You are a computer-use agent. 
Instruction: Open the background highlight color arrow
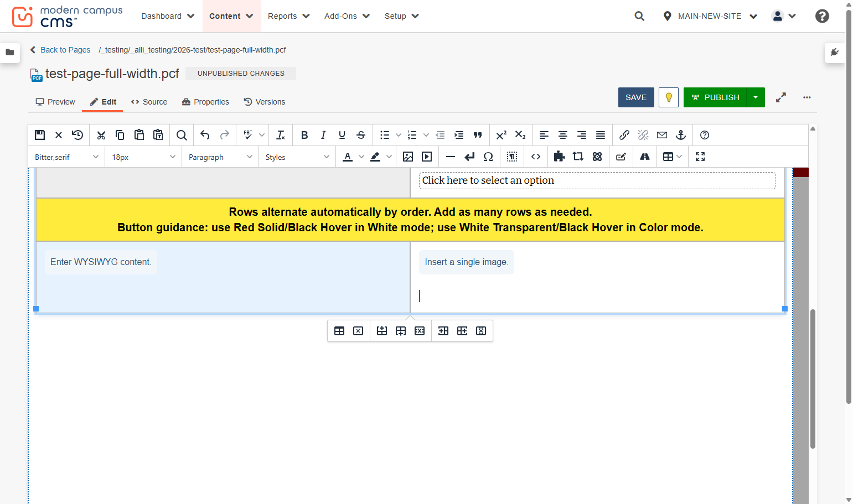pos(389,157)
